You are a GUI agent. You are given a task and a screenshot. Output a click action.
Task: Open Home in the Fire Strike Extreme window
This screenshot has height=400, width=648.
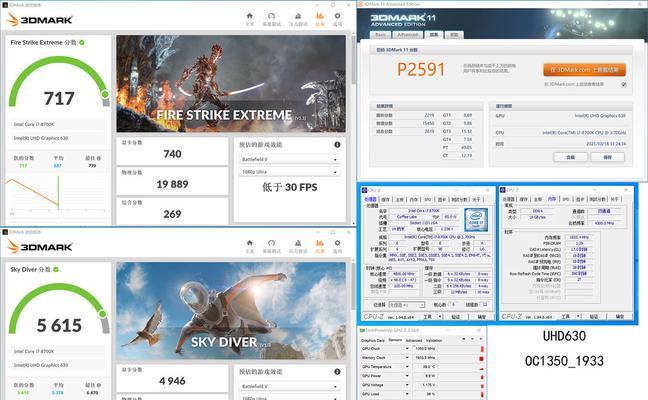250,19
